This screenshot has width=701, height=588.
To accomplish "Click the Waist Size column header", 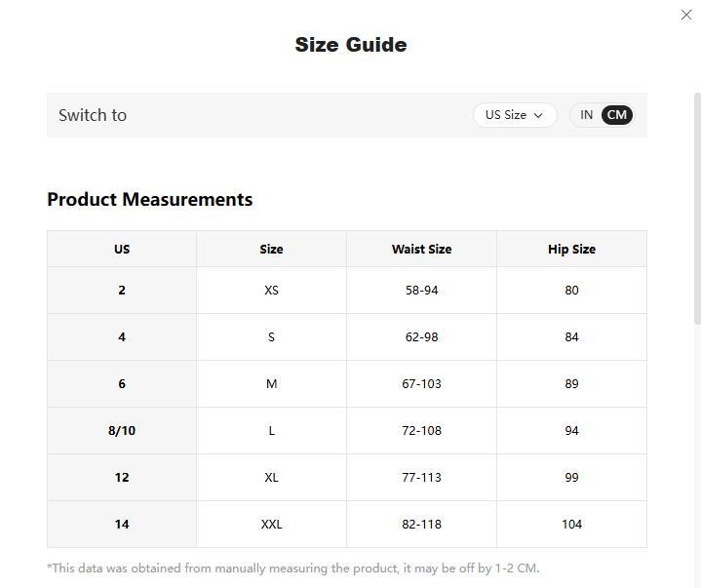I will click(421, 250).
